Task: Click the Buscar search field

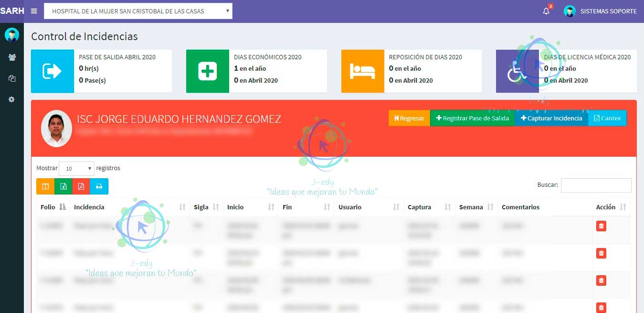Action: point(596,185)
